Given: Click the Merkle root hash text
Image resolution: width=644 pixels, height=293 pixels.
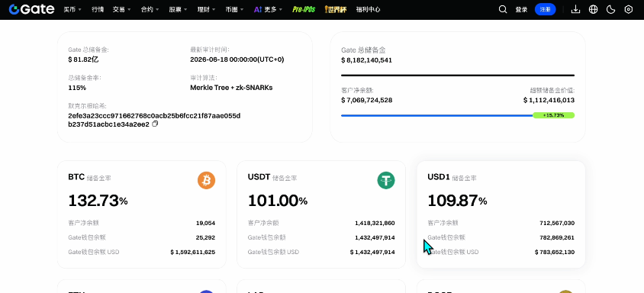Looking at the screenshot, I should (x=154, y=120).
